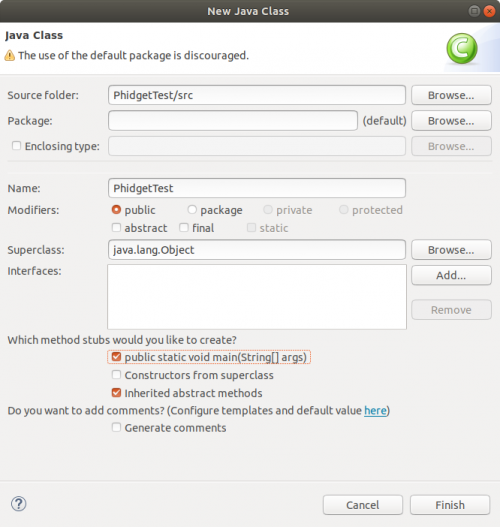Screen dimensions: 500x527
Task: Click the default package warning icon
Action: (x=9, y=55)
